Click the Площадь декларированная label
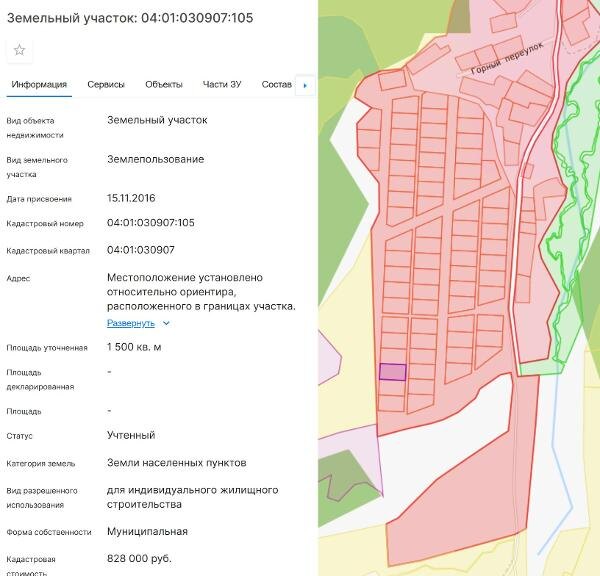This screenshot has width=600, height=576. pos(40,380)
